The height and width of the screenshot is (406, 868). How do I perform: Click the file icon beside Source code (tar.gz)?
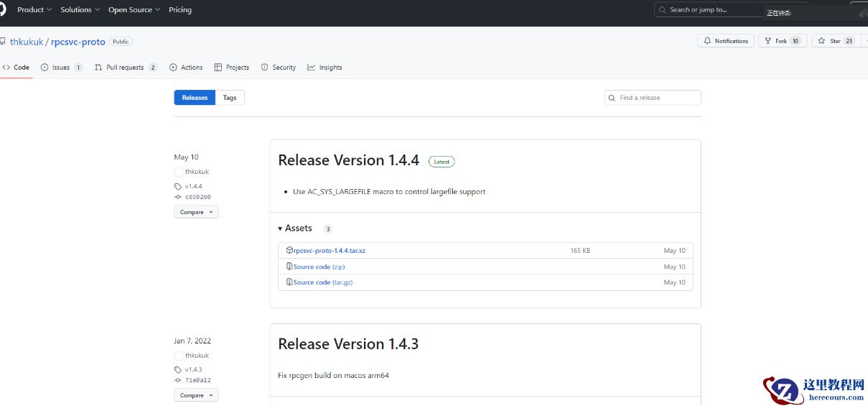tap(289, 282)
